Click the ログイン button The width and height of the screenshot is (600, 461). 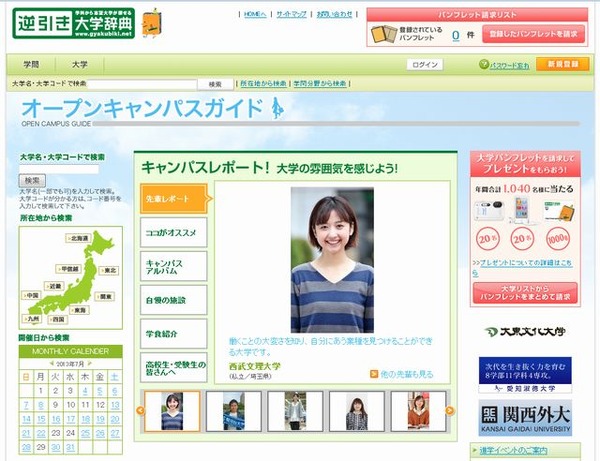tap(425, 65)
